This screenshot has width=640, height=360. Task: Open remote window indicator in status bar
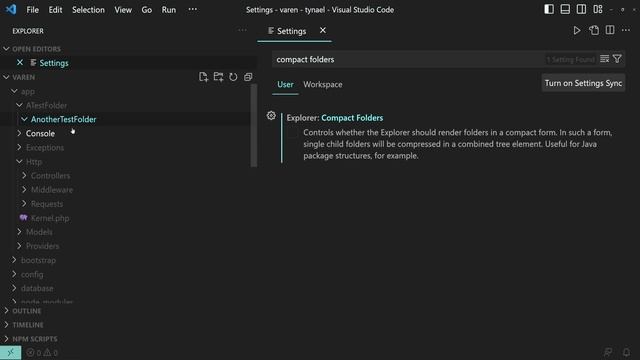pos(11,352)
